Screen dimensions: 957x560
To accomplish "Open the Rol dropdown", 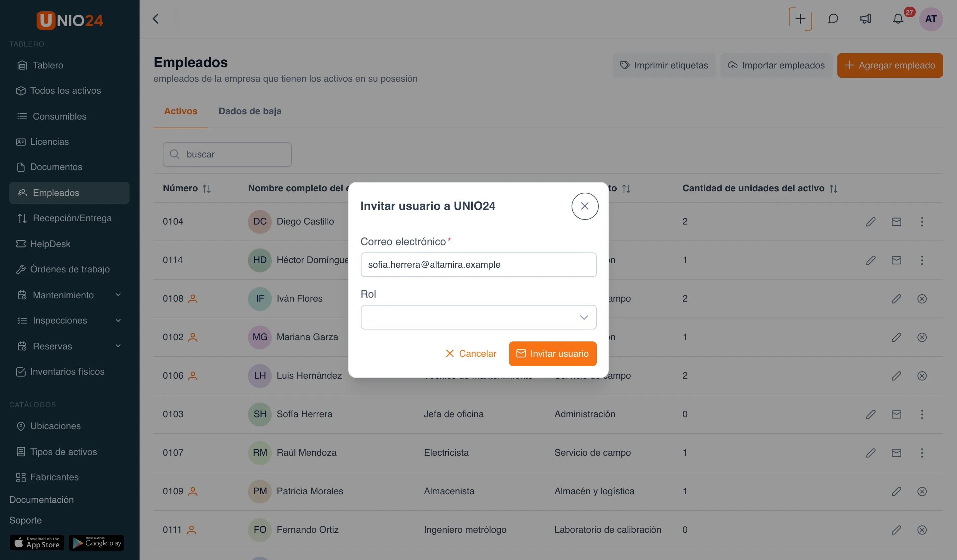I will click(x=478, y=317).
